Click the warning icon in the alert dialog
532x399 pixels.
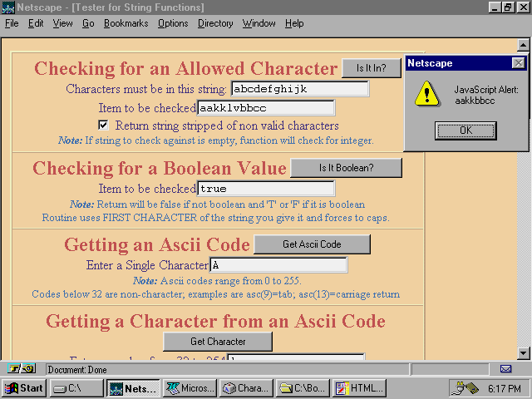pyautogui.click(x=427, y=95)
